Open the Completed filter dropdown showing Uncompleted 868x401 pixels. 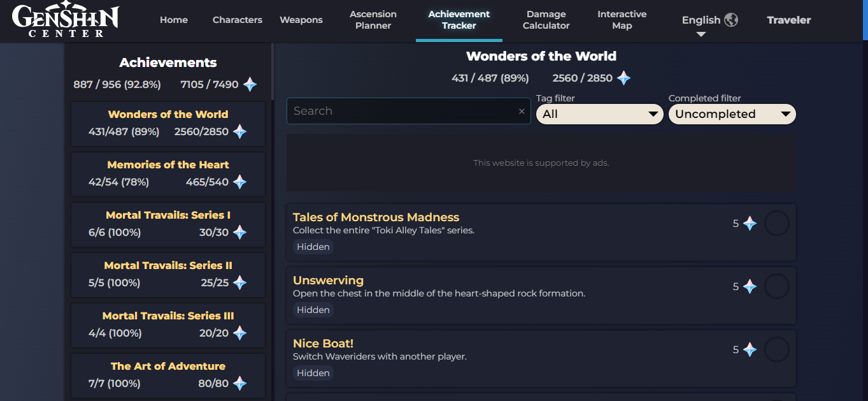(x=732, y=114)
